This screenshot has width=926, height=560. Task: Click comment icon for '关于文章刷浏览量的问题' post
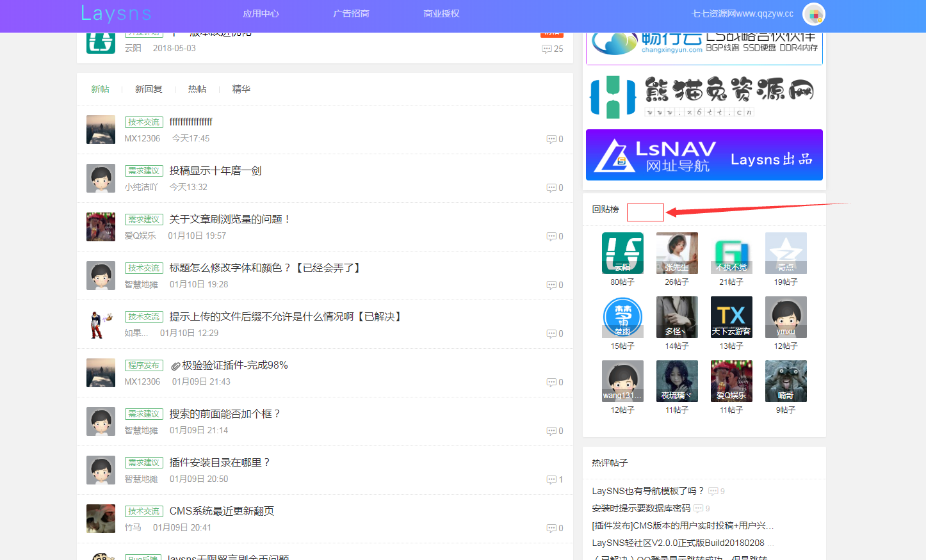pos(551,236)
